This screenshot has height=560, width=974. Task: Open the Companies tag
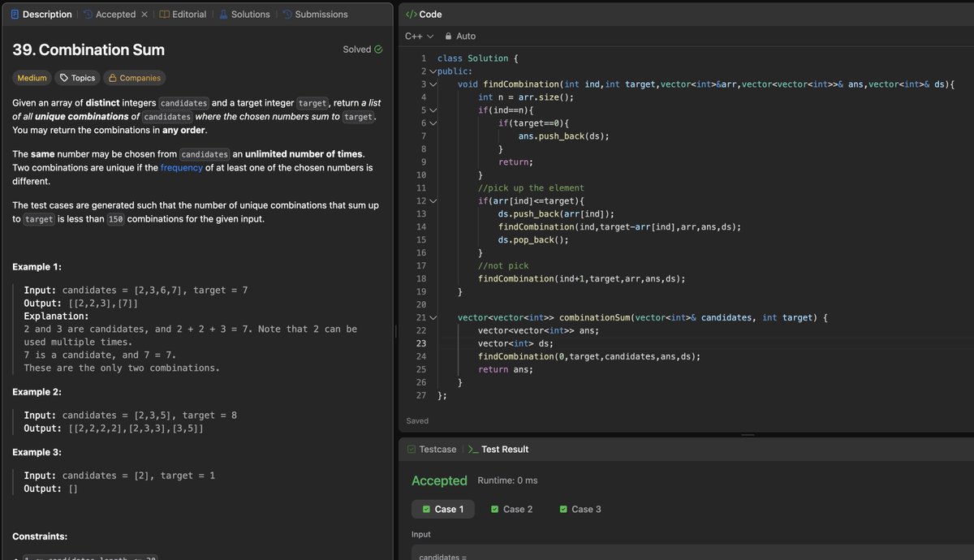[134, 78]
